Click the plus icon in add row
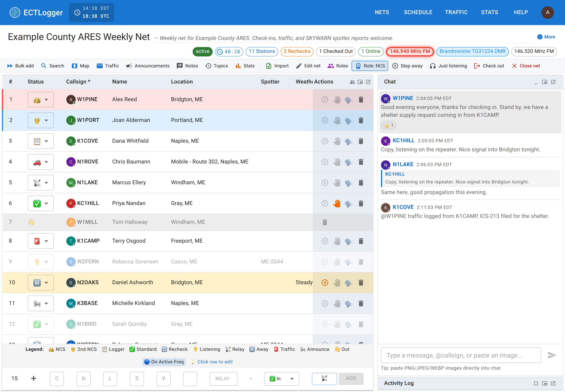The width and height of the screenshot is (565, 392). click(34, 378)
